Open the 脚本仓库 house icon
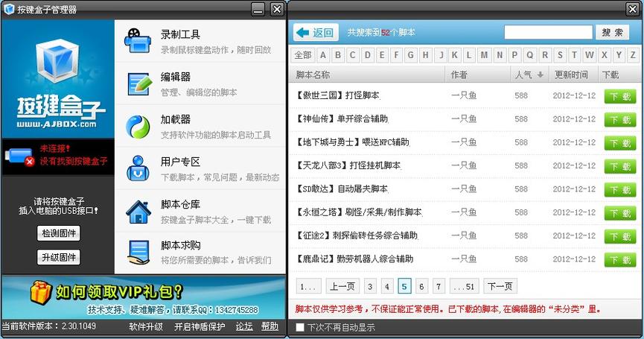The image size is (644, 339). [x=138, y=212]
